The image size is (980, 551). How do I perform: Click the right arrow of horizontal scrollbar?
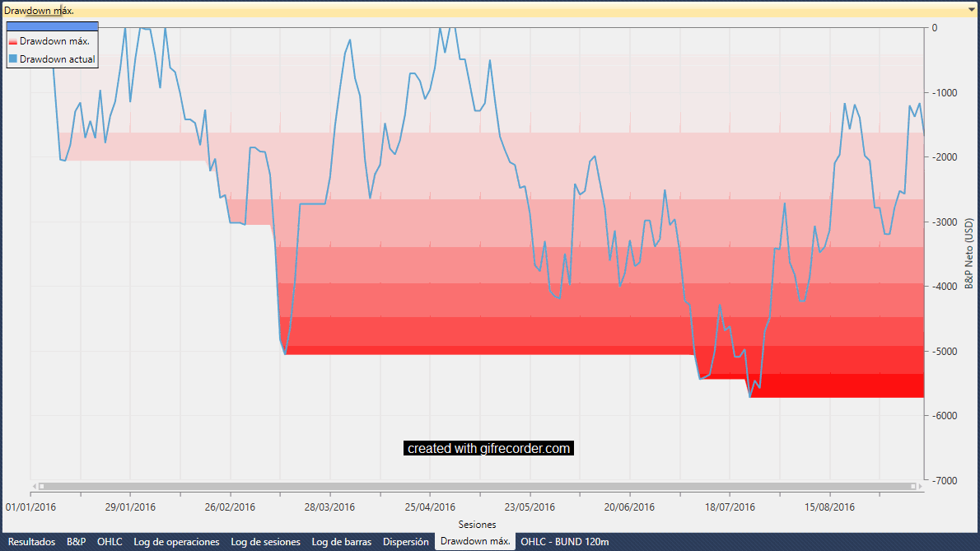920,486
